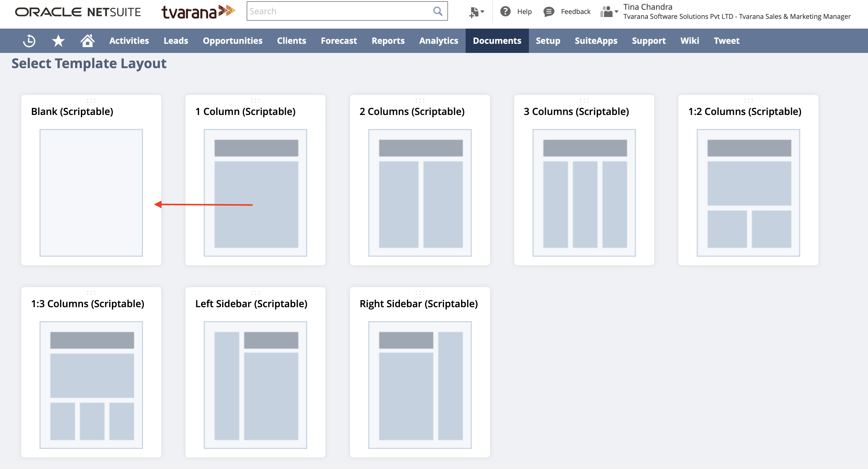The height and width of the screenshot is (469, 868).
Task: Open the SuiteApps menu
Action: pyautogui.click(x=596, y=41)
